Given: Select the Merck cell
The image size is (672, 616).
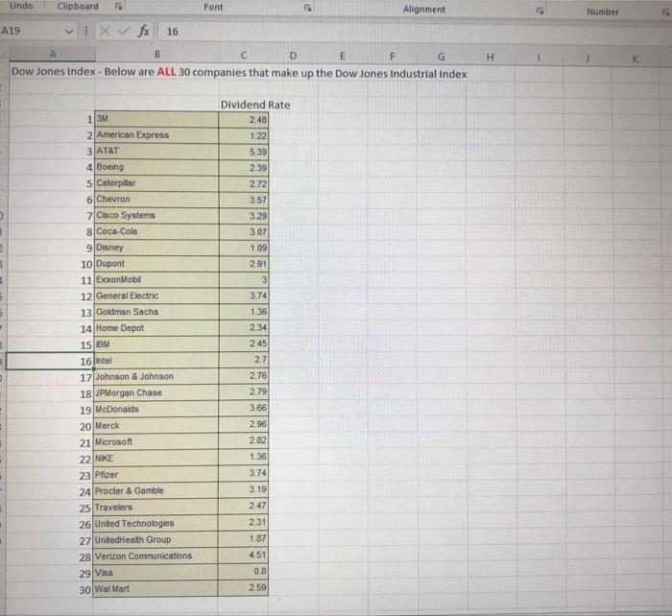Looking at the screenshot, I should click(156, 425).
